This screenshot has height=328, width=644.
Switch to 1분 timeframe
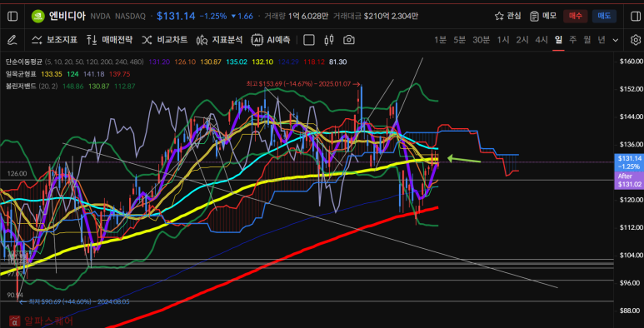pos(440,40)
